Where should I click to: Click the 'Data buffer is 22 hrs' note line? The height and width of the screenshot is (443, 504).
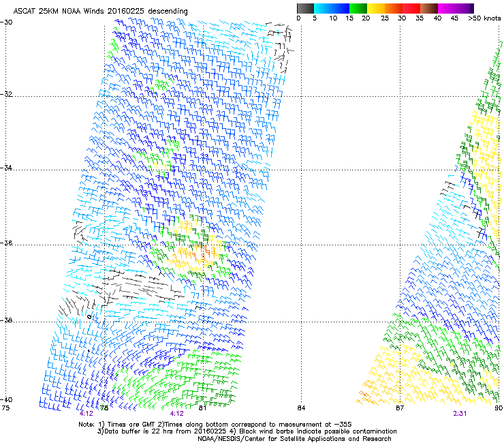[247, 431]
